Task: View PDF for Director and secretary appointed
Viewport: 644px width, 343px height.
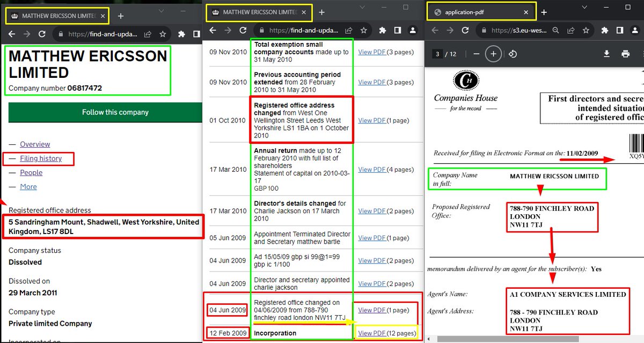Action: point(372,283)
